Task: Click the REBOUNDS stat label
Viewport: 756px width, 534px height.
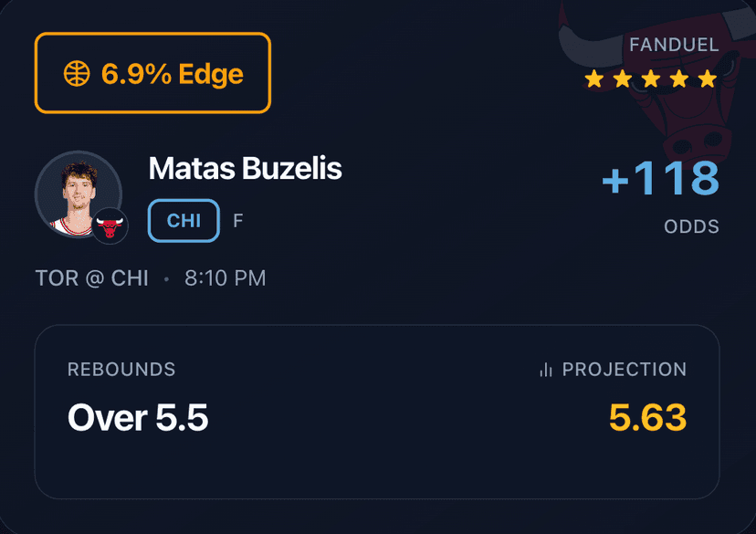Action: click(121, 370)
